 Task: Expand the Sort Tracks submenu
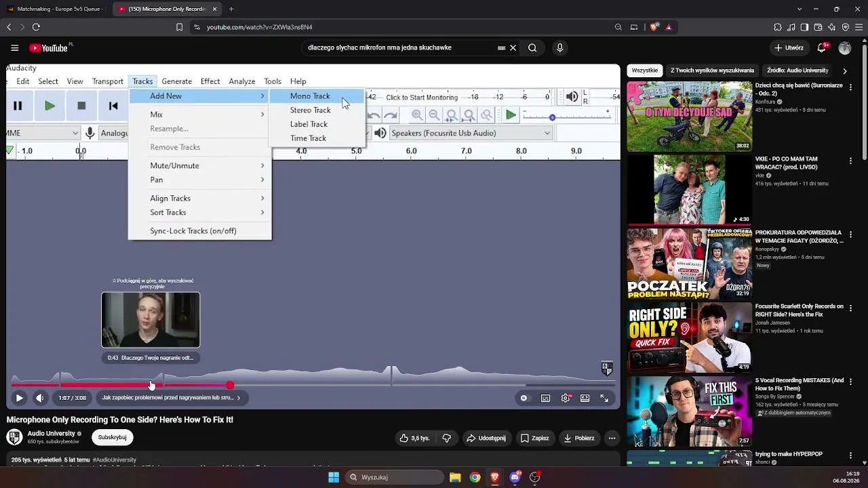click(x=200, y=212)
